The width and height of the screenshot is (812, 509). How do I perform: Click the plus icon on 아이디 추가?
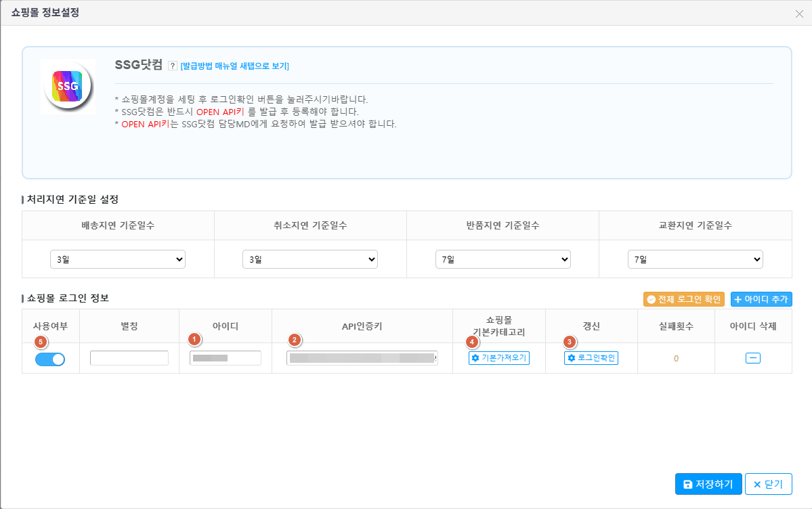click(x=738, y=299)
